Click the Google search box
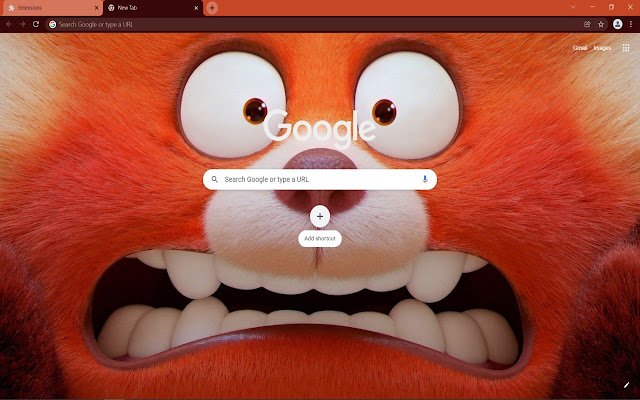 point(320,179)
